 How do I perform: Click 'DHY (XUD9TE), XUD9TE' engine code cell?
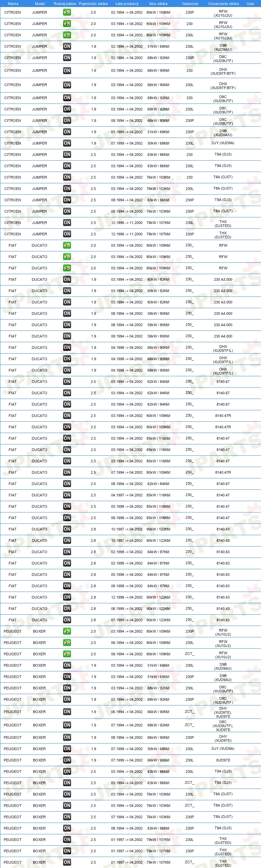[x=223, y=712]
